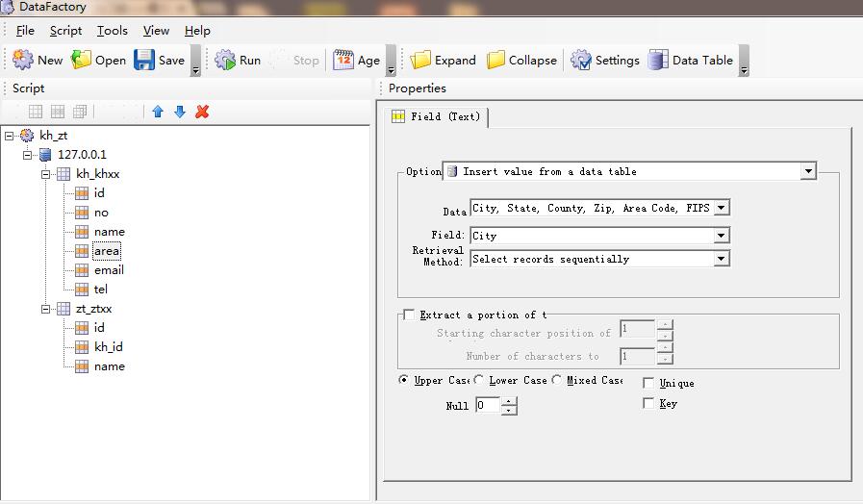This screenshot has height=504, width=863.
Task: Select the zt_ztxx table node
Action: click(93, 309)
